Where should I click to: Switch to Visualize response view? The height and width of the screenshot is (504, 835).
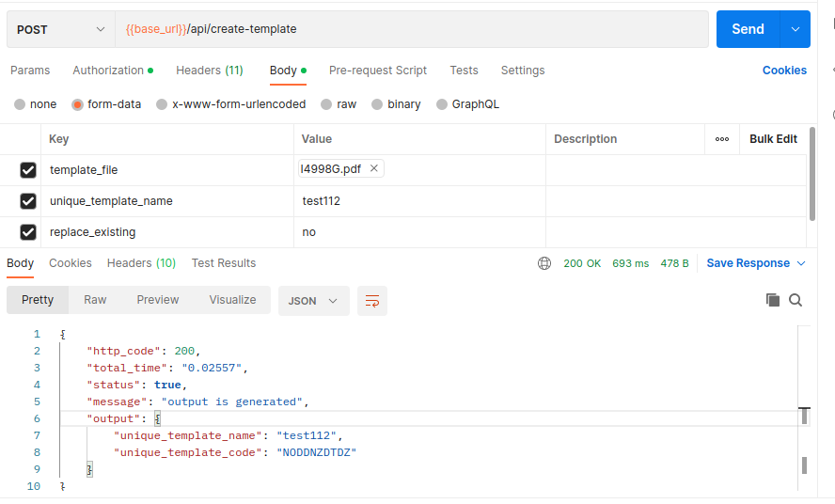pyautogui.click(x=232, y=300)
